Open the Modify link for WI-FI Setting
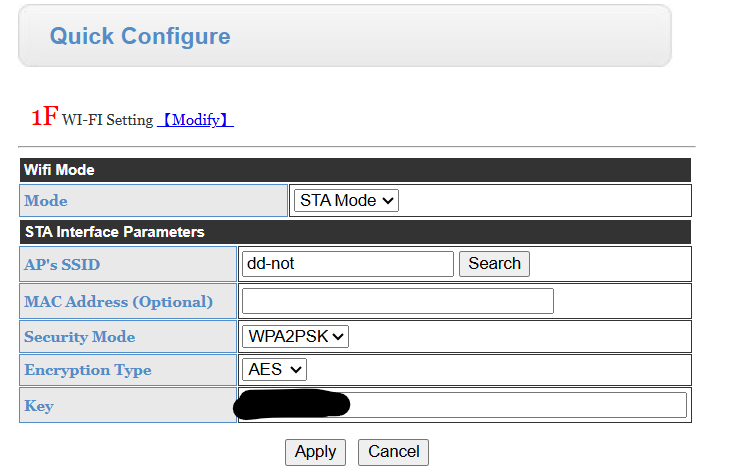Viewport: 731px width, 472px height. point(196,120)
